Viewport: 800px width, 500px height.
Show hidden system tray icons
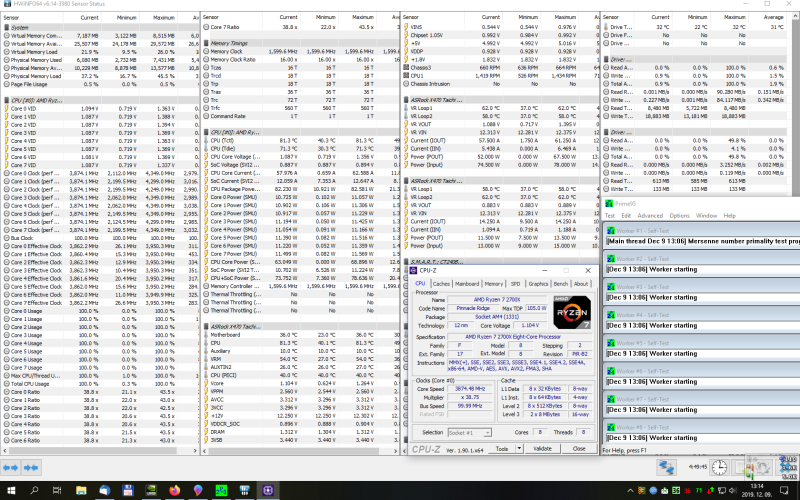coord(631,490)
